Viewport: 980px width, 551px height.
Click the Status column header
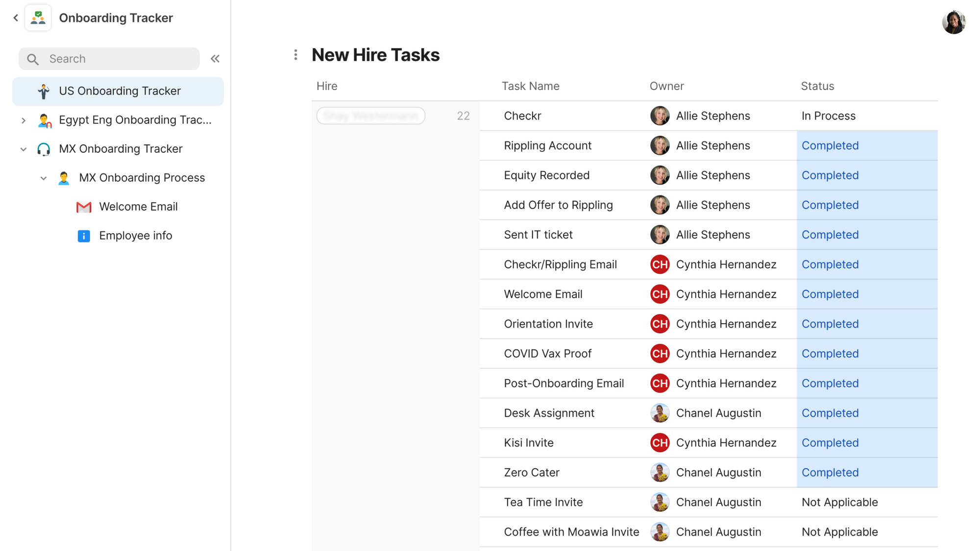click(817, 86)
